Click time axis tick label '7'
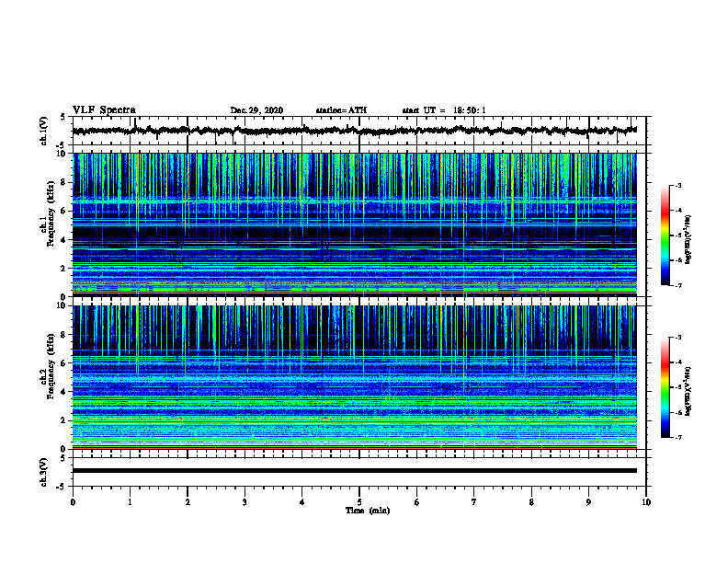Screen dimensions: 728x563 pos(474,502)
